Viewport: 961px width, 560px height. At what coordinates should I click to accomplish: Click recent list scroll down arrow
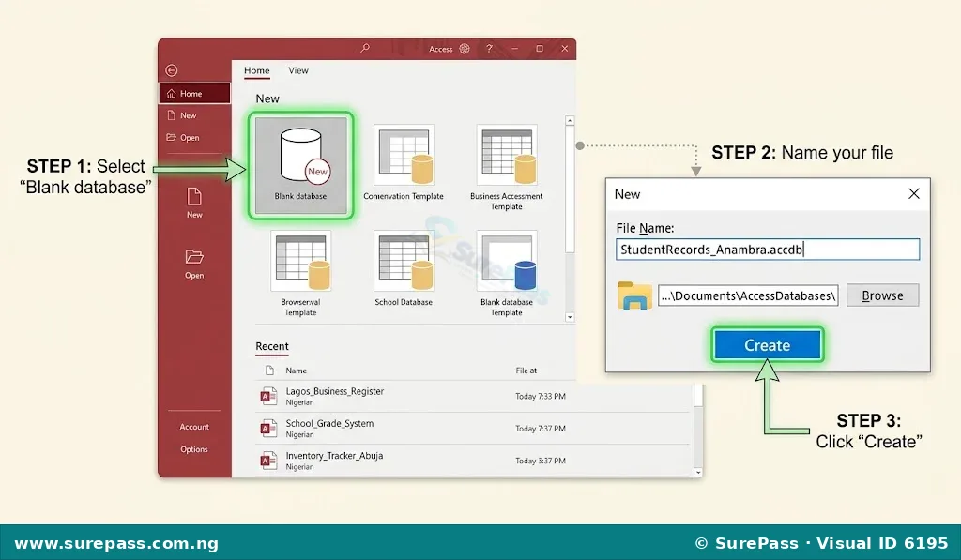(x=698, y=473)
